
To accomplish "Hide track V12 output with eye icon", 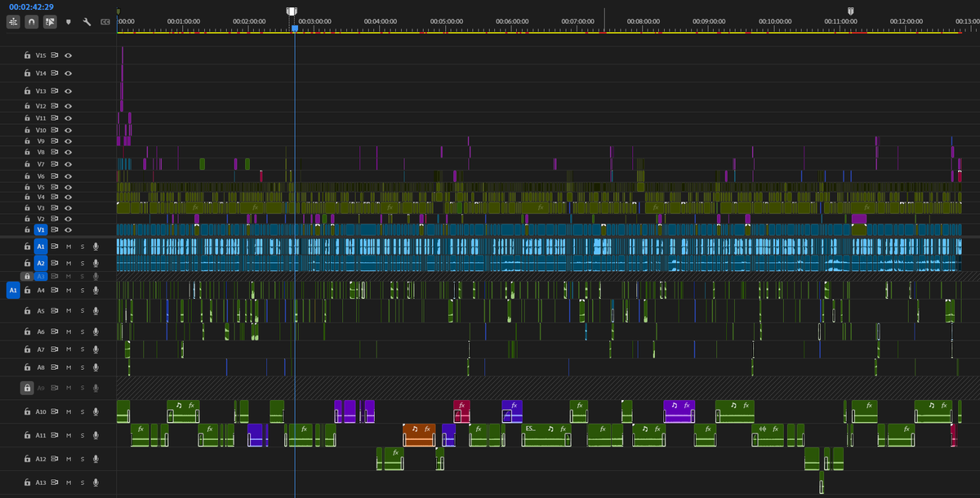I will (69, 105).
